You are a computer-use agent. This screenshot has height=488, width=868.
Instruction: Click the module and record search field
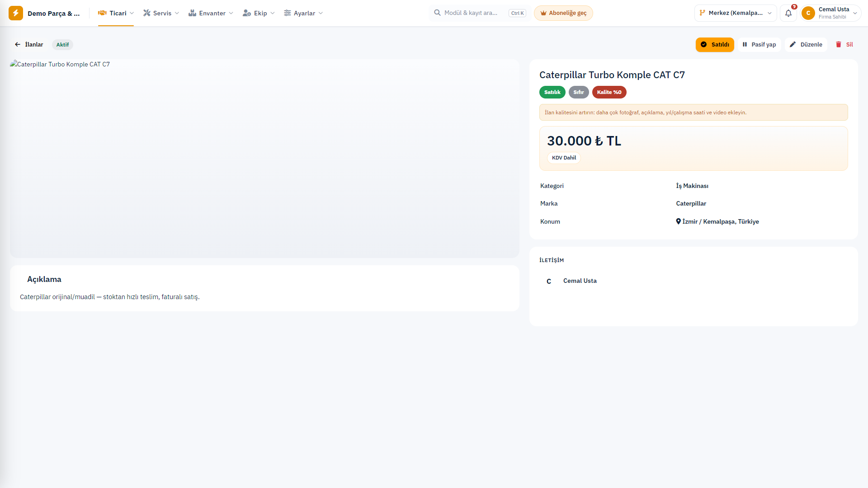(x=480, y=13)
